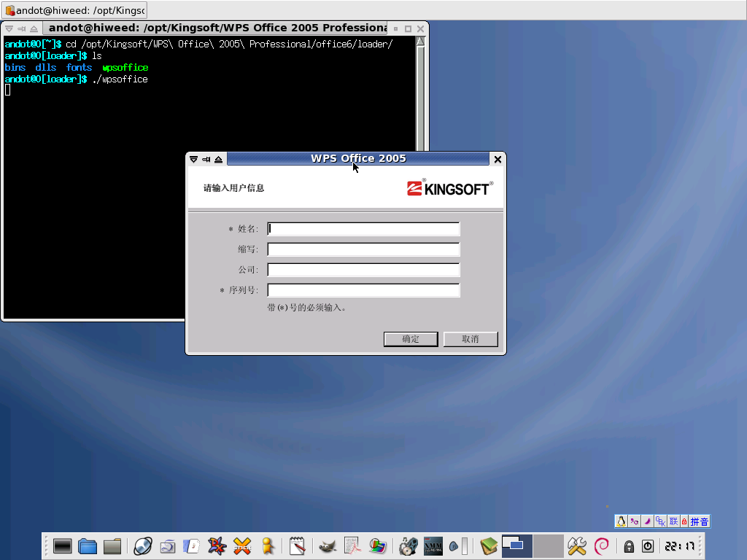The height and width of the screenshot is (560, 747).
Task: Click the stick pin icon on the terminal title bar
Action: click(21, 28)
